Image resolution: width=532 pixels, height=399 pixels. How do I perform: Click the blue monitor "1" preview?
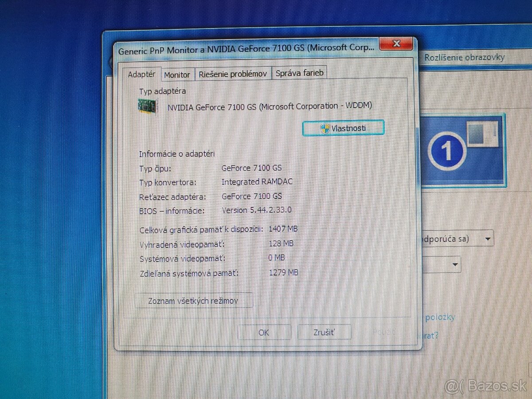pos(448,150)
